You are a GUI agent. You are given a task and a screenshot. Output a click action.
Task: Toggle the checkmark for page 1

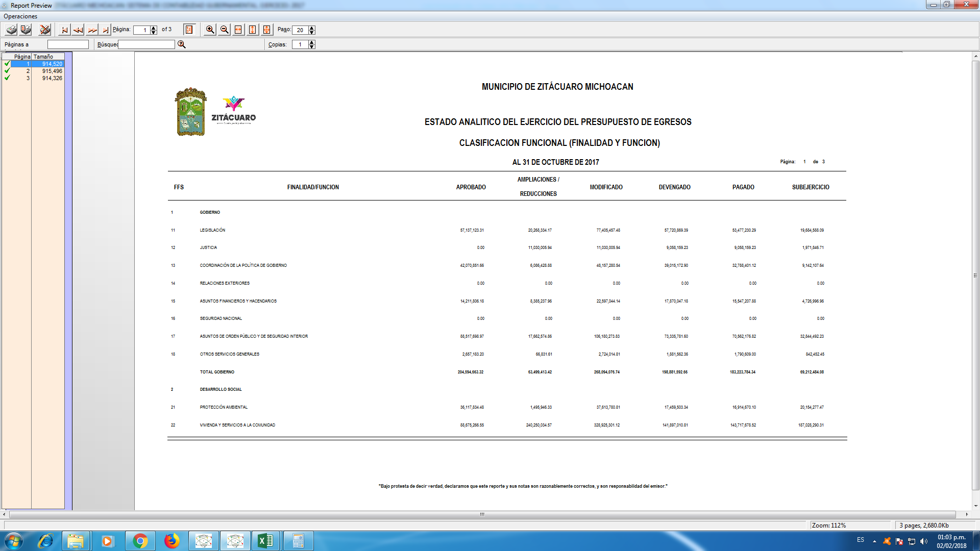tap(7, 64)
